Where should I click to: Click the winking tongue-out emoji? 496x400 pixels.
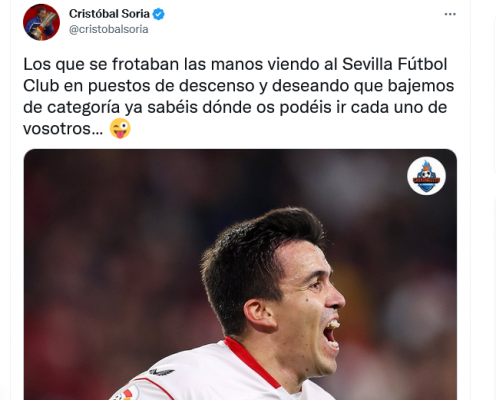(120, 128)
